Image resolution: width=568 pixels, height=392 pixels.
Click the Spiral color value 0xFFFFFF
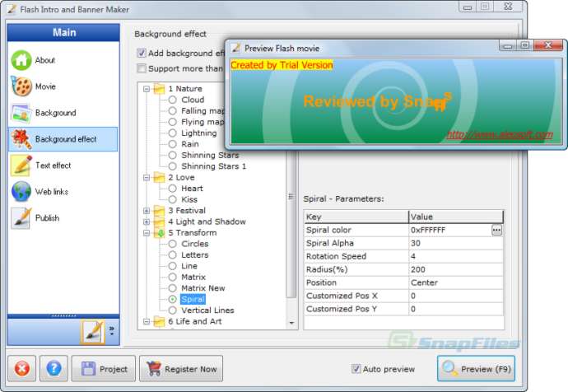tap(428, 230)
